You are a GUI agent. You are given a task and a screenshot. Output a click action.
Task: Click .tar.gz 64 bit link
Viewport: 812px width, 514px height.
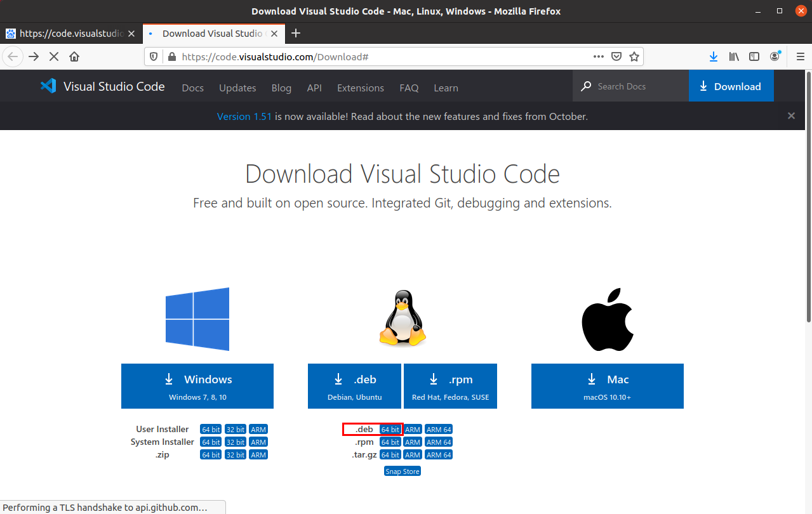click(x=390, y=455)
